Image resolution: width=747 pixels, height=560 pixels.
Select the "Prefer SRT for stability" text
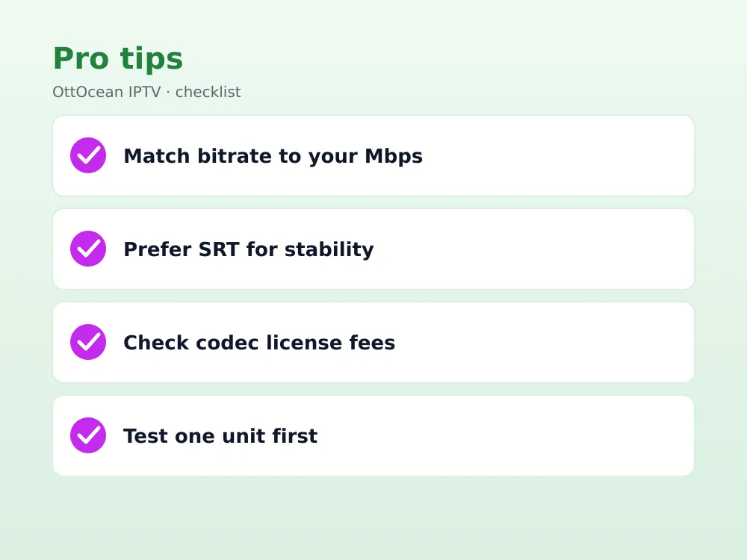(x=249, y=249)
